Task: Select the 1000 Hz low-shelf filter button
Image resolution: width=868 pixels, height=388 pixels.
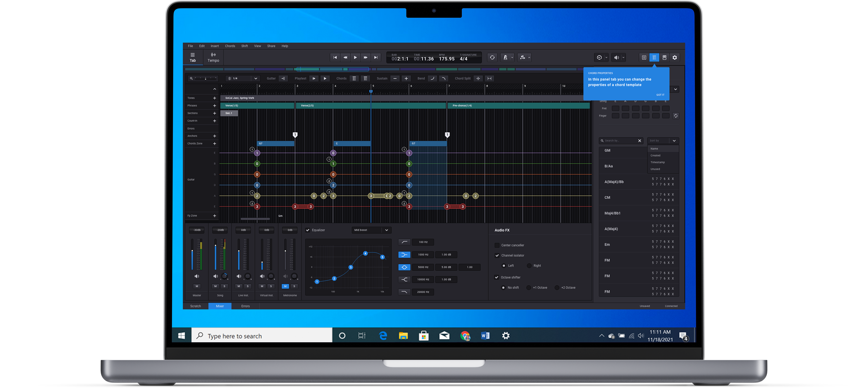Action: pos(404,255)
